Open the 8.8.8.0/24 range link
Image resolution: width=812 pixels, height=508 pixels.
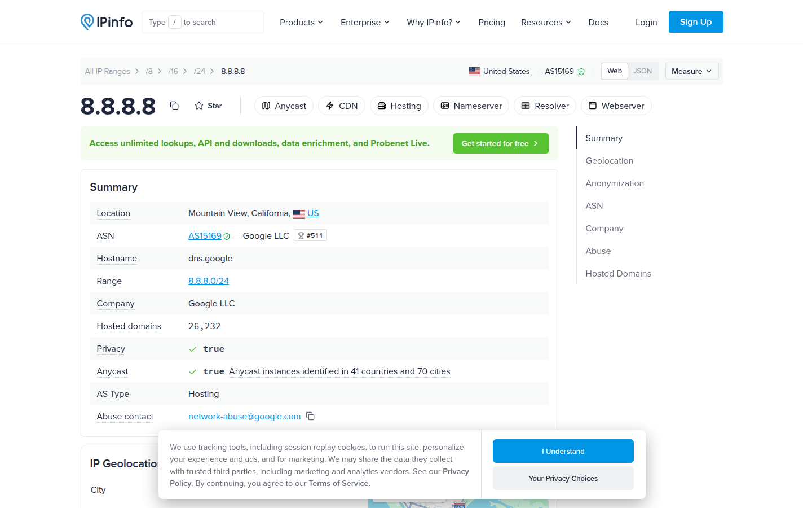[209, 281]
